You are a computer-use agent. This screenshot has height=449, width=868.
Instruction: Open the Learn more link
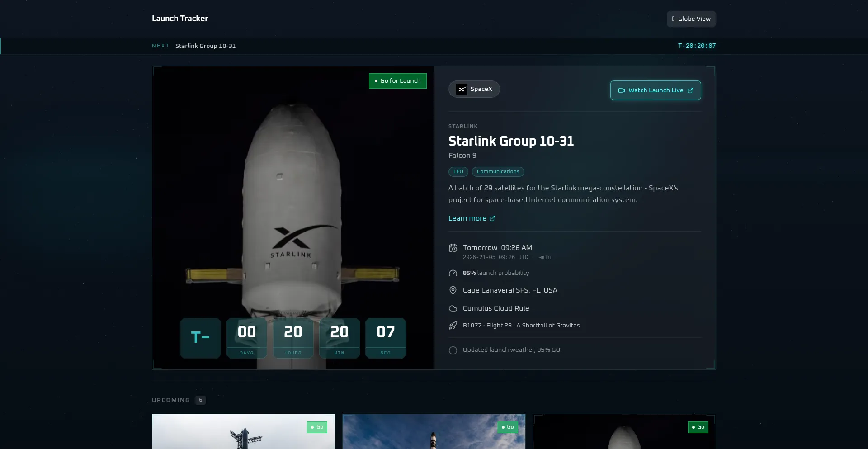click(x=472, y=218)
